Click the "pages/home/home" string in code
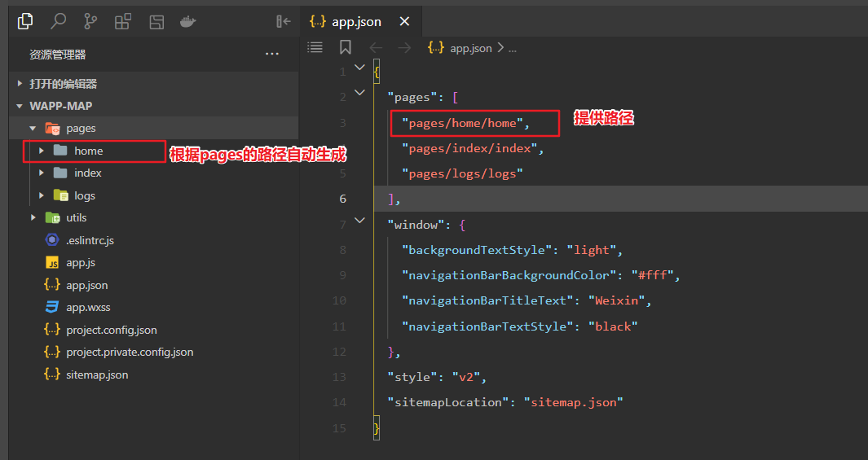This screenshot has height=460, width=868. pos(462,123)
